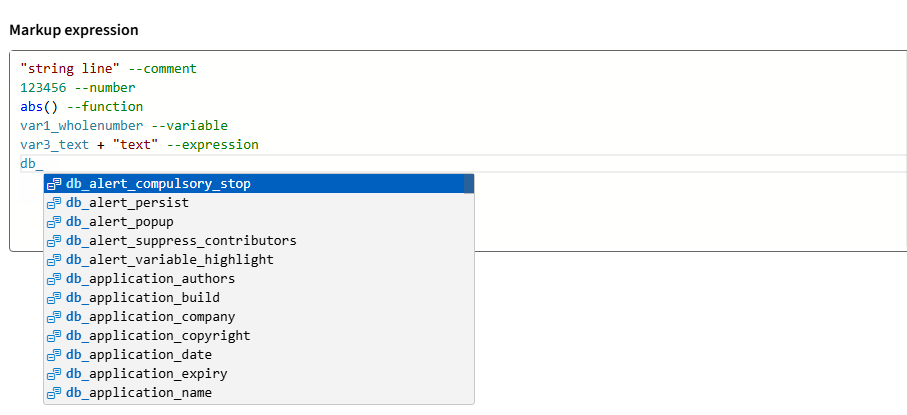
Task: Click the icon next to db_alert_suppress_contributors
Action: 54,241
